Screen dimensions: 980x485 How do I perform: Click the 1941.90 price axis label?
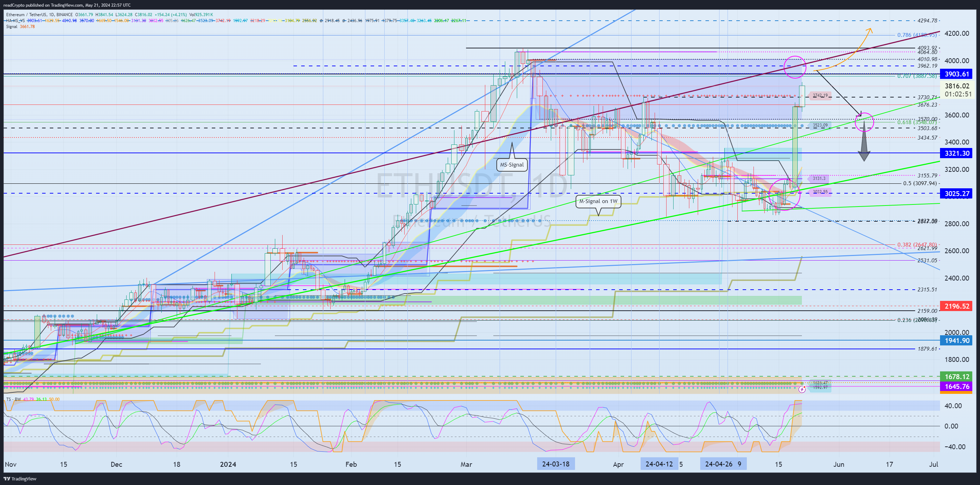tap(957, 341)
